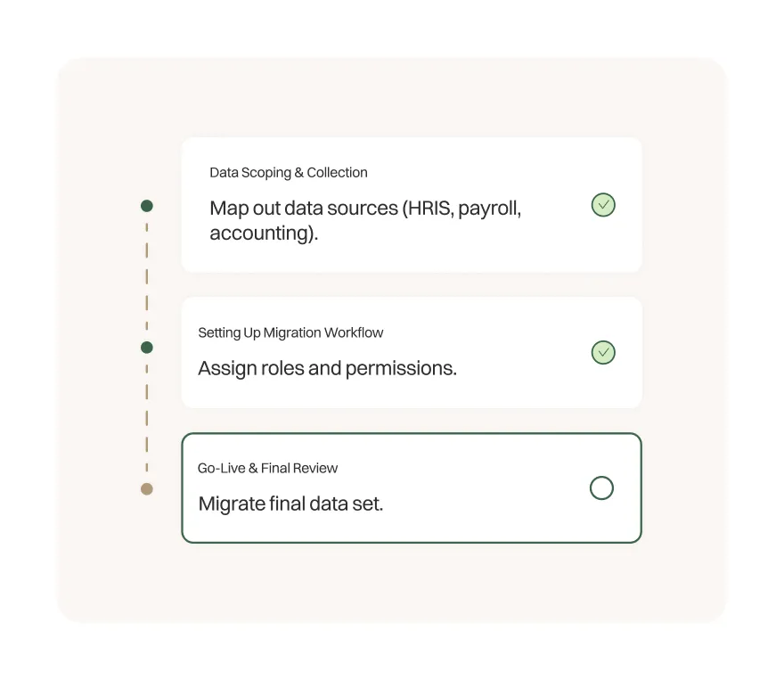Open the Data Scoping & Collection heading
Viewport: 784px width, 680px height.
click(288, 173)
